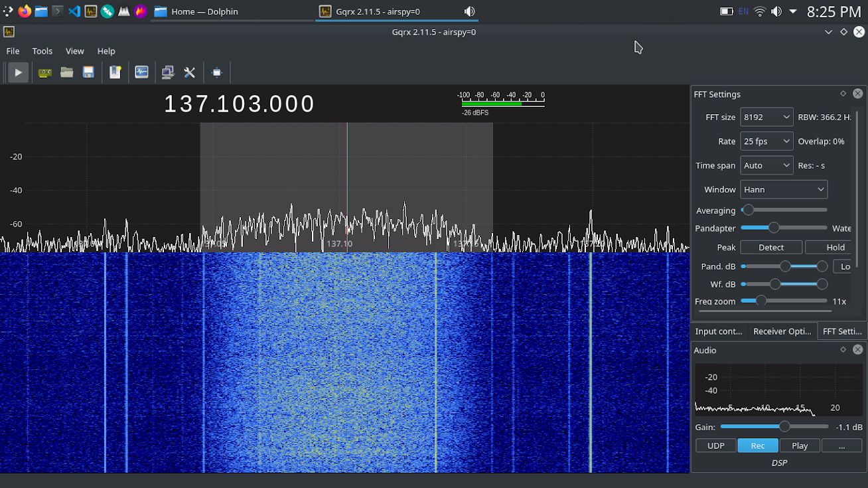Close the FFT Settings panel

coord(858,94)
